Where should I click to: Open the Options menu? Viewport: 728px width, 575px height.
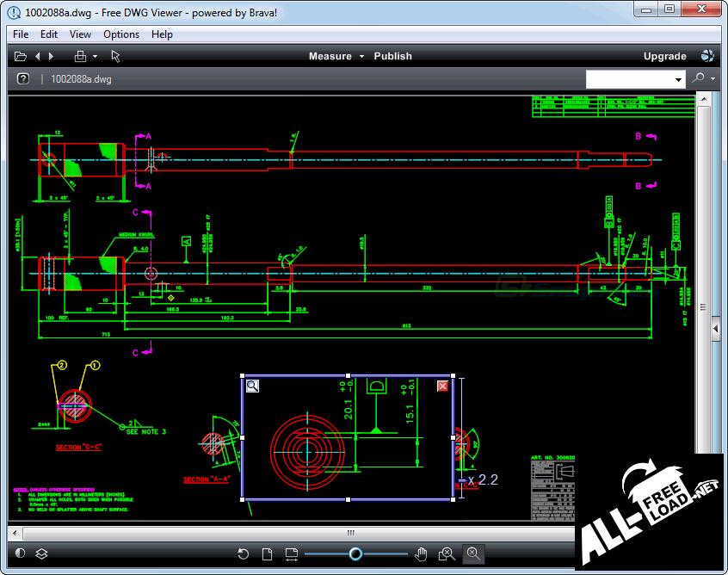tap(120, 34)
